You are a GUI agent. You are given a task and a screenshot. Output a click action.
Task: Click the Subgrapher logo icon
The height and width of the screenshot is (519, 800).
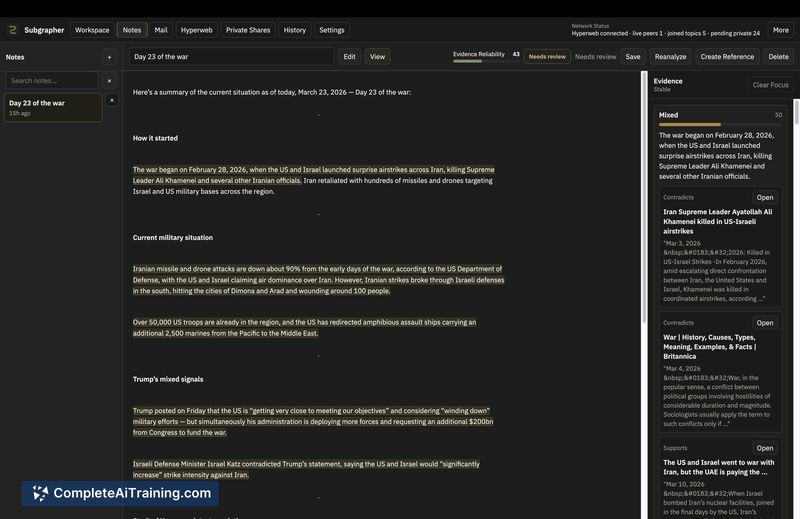click(12, 30)
